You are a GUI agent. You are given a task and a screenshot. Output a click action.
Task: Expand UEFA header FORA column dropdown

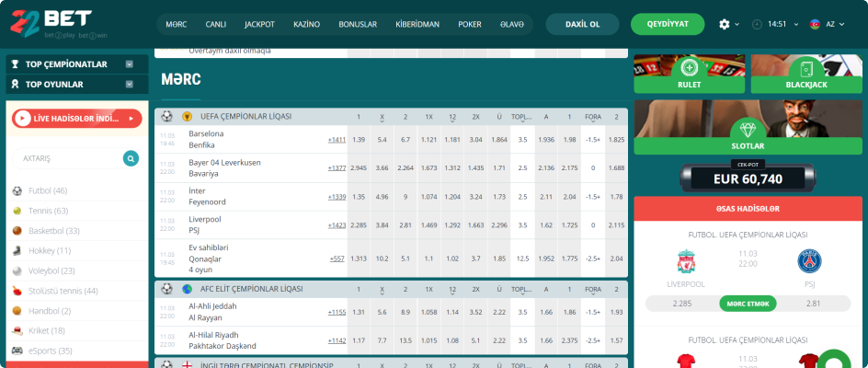tap(593, 121)
